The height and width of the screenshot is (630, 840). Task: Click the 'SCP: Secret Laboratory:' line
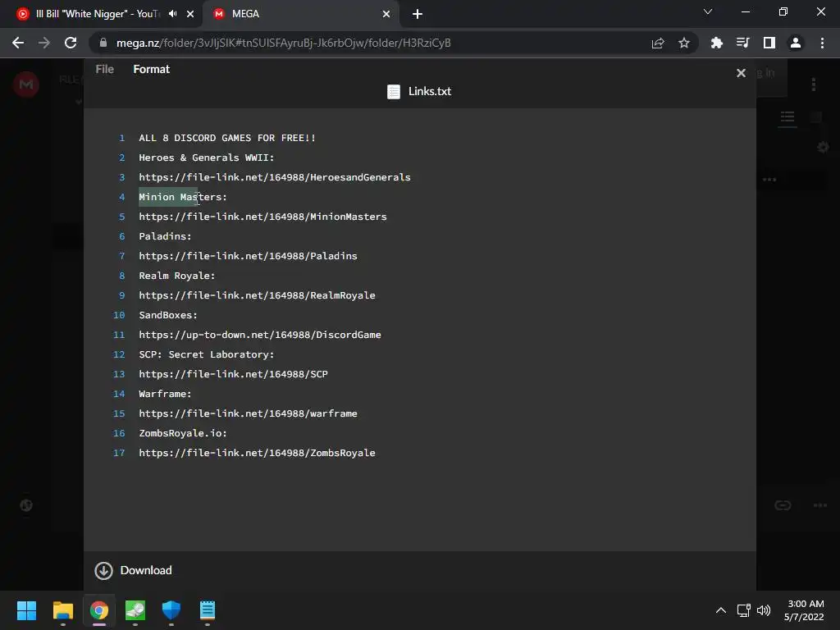click(206, 354)
